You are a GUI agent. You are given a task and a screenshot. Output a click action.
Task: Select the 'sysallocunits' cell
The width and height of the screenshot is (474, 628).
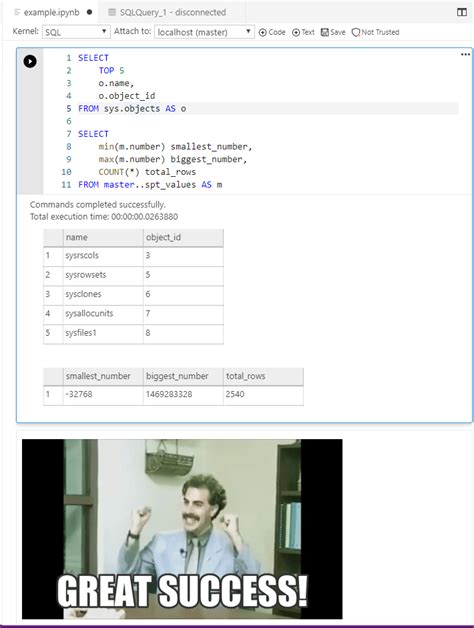coord(103,314)
